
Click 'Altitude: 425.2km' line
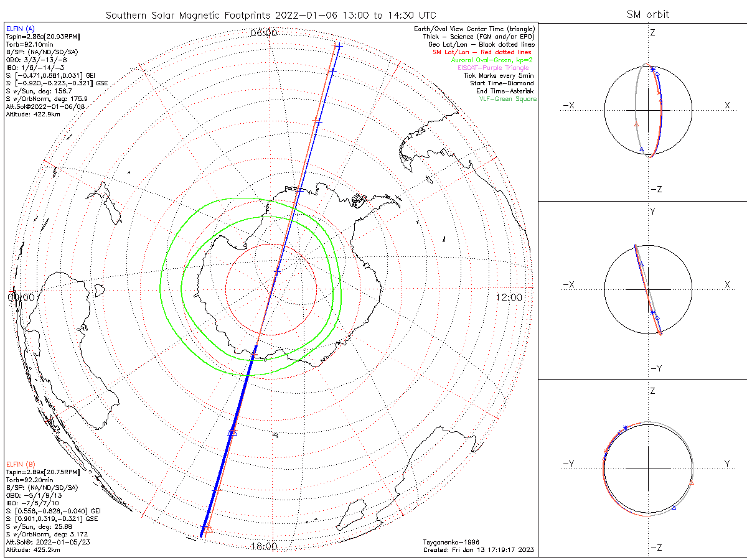click(33, 549)
